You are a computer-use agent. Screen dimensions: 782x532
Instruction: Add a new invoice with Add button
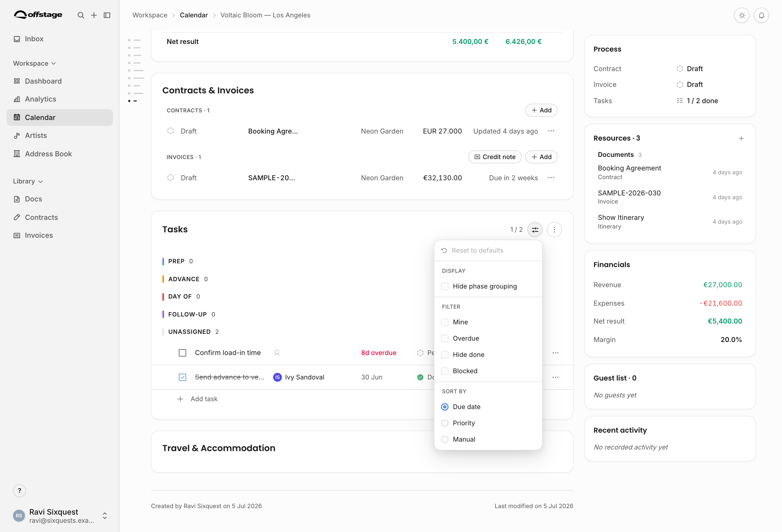coord(541,157)
